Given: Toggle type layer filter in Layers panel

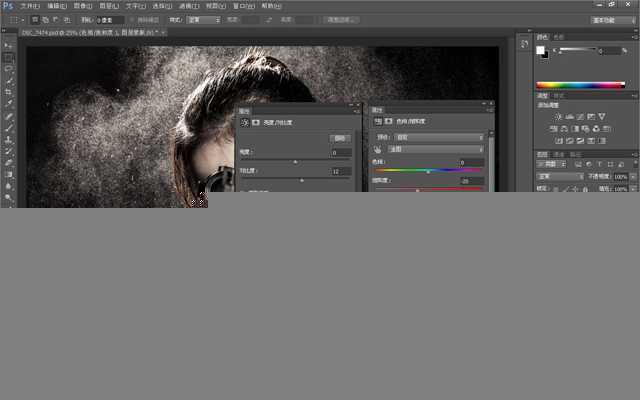Looking at the screenshot, I should click(600, 164).
